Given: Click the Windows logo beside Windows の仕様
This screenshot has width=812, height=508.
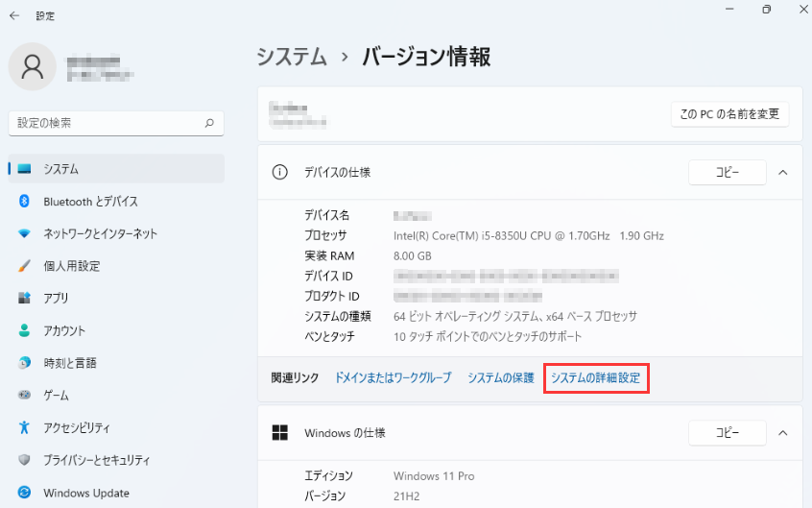Looking at the screenshot, I should 279,433.
